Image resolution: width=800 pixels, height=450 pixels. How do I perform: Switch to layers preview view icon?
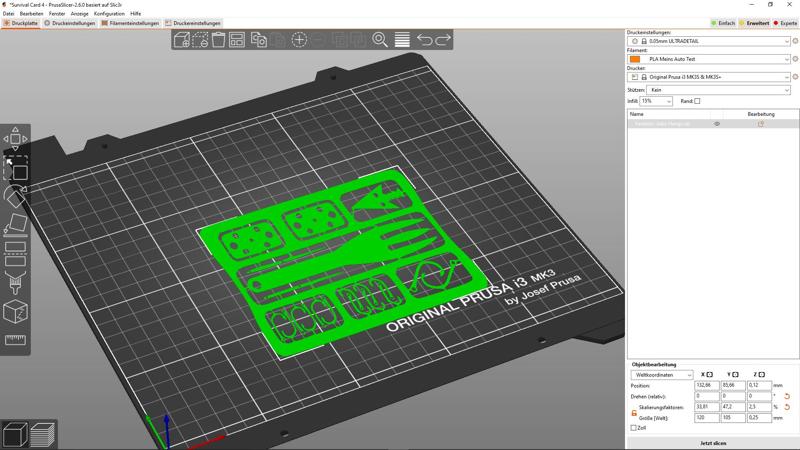click(42, 434)
